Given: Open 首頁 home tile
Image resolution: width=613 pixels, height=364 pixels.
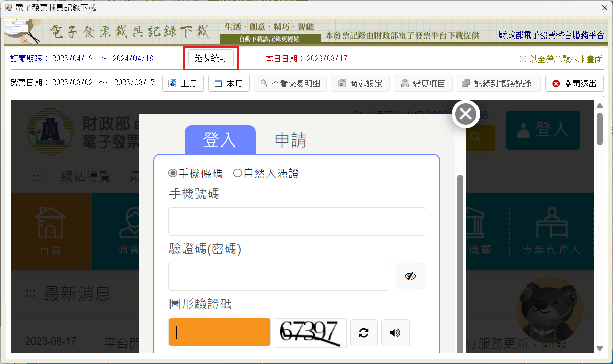Looking at the screenshot, I should tap(51, 231).
